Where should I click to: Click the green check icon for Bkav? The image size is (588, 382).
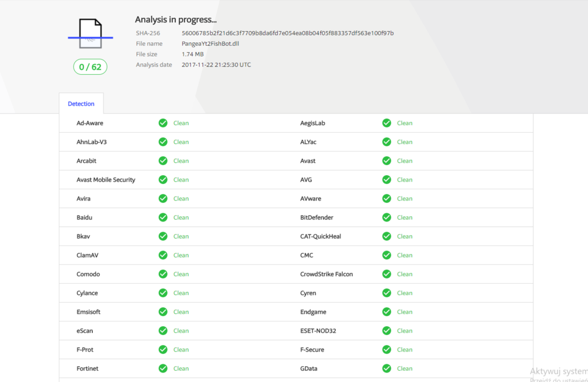tap(163, 236)
